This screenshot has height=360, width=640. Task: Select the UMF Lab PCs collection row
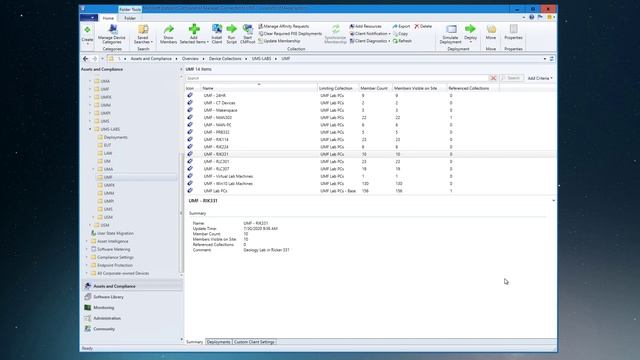click(x=370, y=191)
